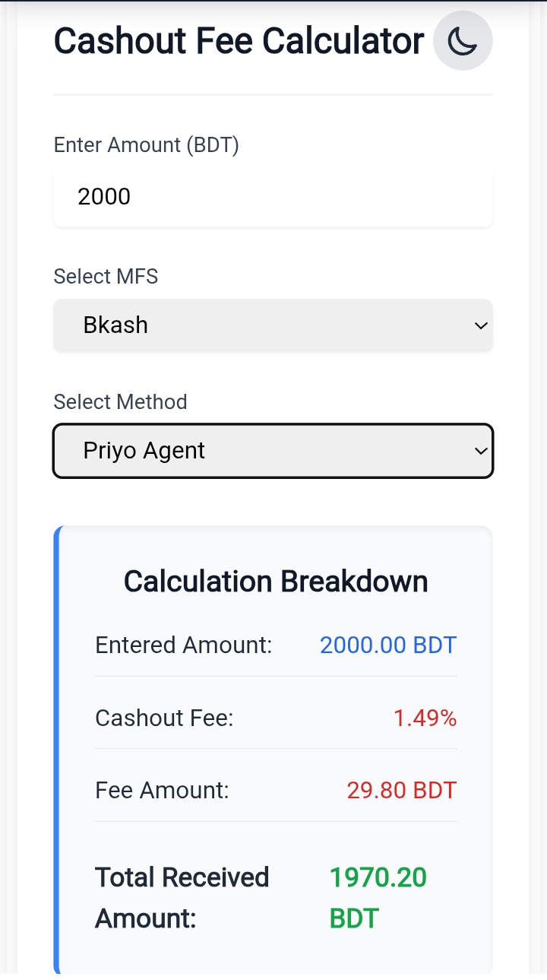Click the blue 2000.00 BDT value
Screen dimensions: 547x980
(388, 645)
